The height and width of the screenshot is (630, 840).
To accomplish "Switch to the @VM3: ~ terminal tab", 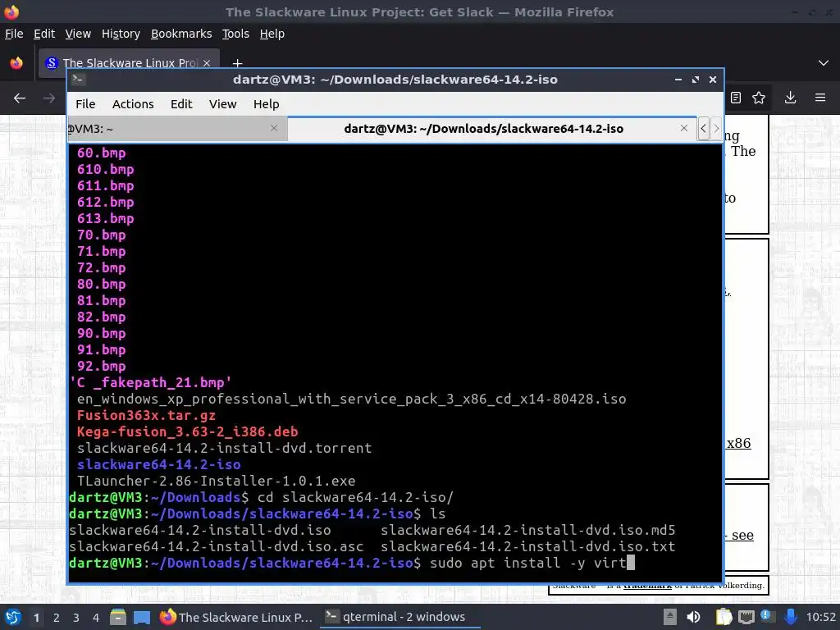I will click(177, 129).
